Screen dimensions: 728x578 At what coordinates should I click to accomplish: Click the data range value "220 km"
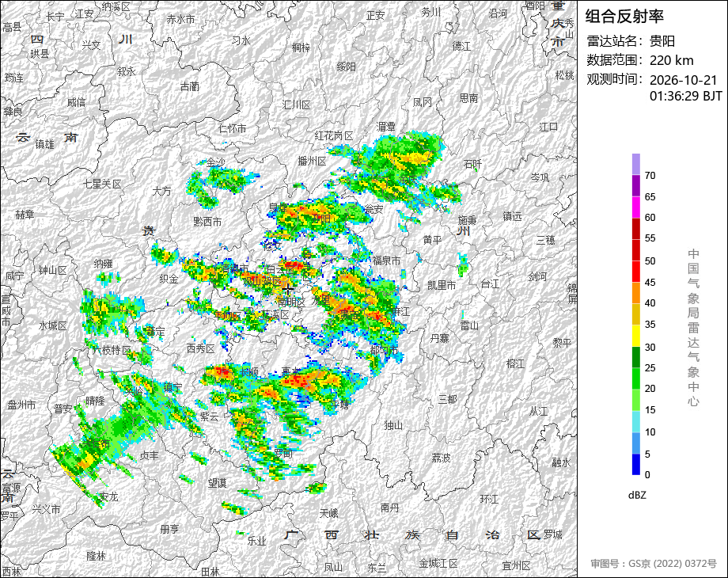click(x=671, y=60)
